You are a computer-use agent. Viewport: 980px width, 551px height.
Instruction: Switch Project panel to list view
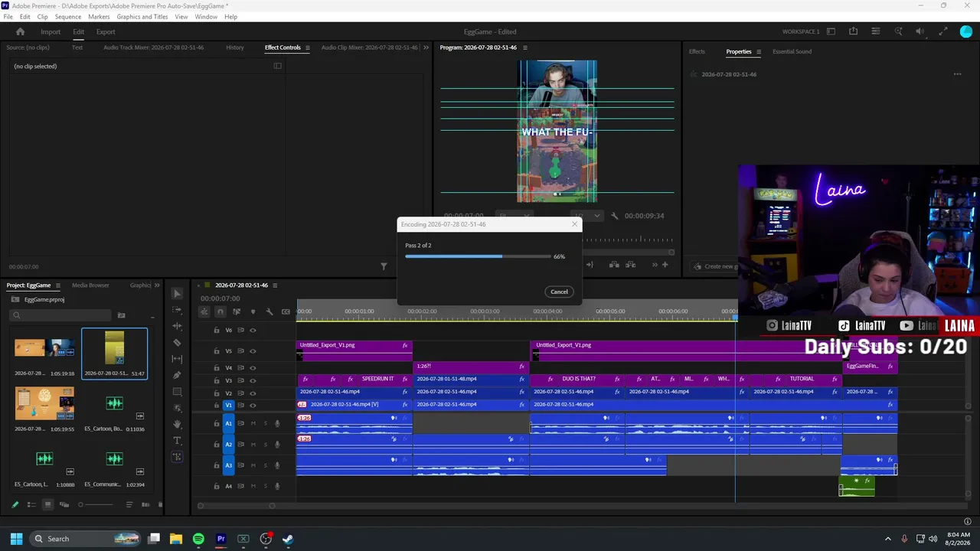(31, 504)
